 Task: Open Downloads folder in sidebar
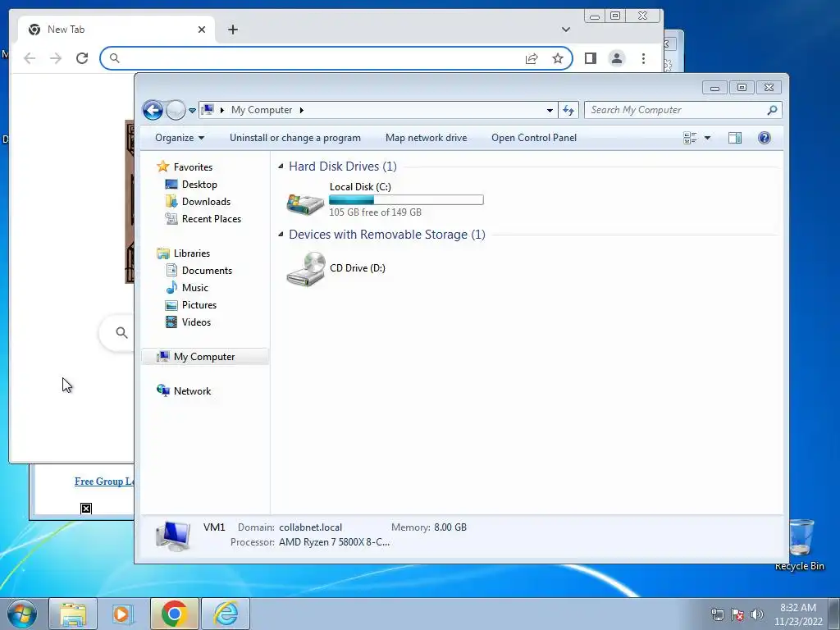tap(198, 202)
